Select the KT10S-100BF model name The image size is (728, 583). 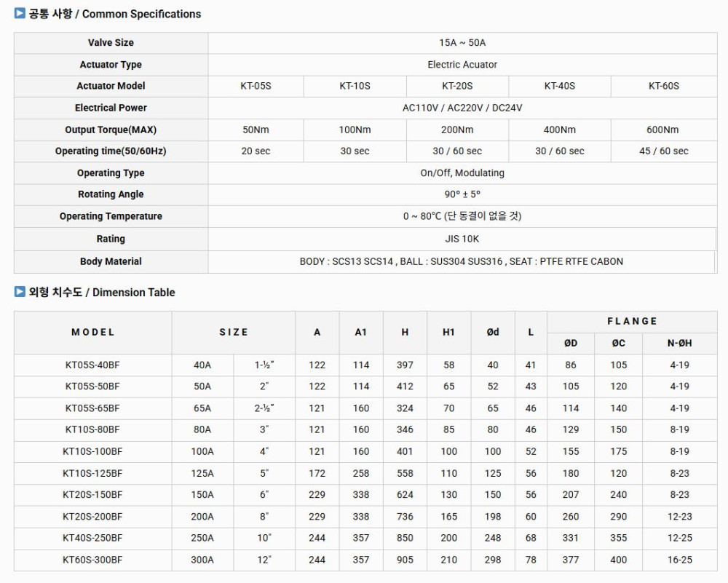coord(92,451)
